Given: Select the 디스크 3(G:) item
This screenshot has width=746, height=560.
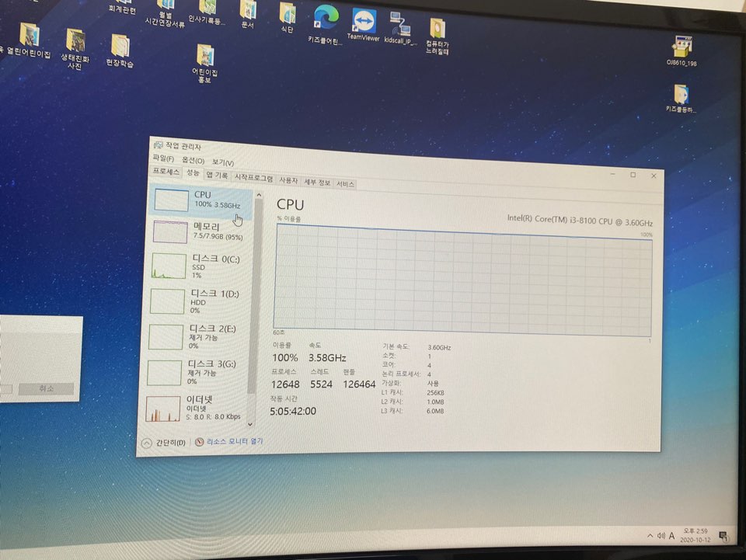Looking at the screenshot, I should pos(196,372).
